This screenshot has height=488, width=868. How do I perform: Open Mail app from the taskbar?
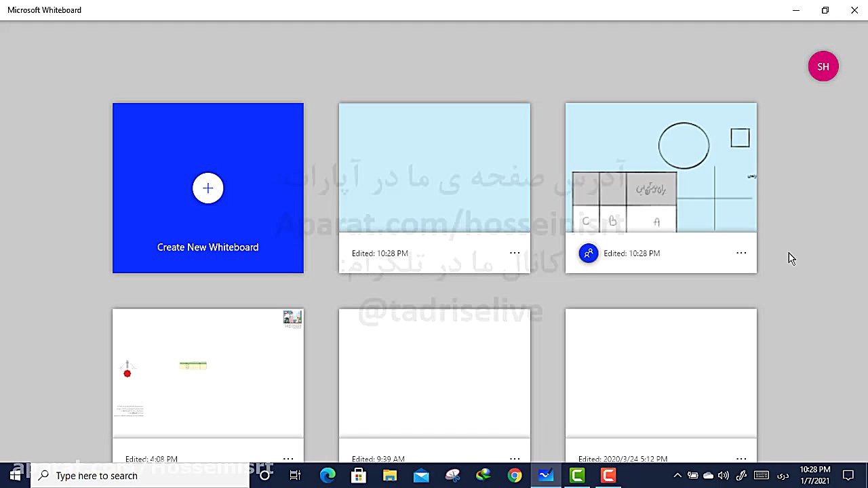(421, 475)
